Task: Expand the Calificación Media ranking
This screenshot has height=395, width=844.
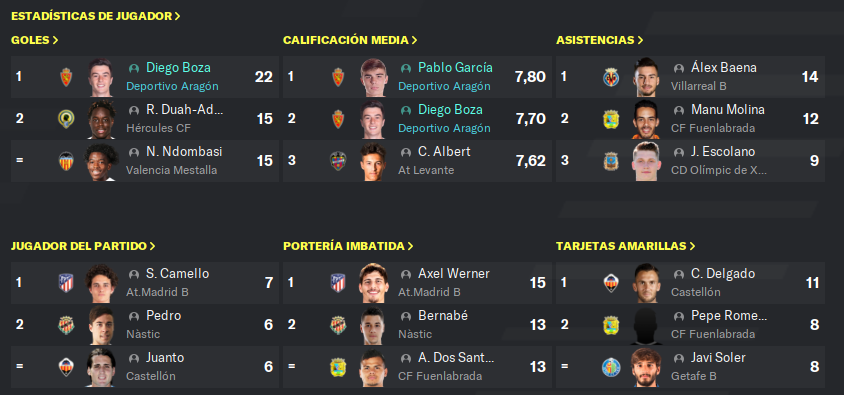Action: 350,40
